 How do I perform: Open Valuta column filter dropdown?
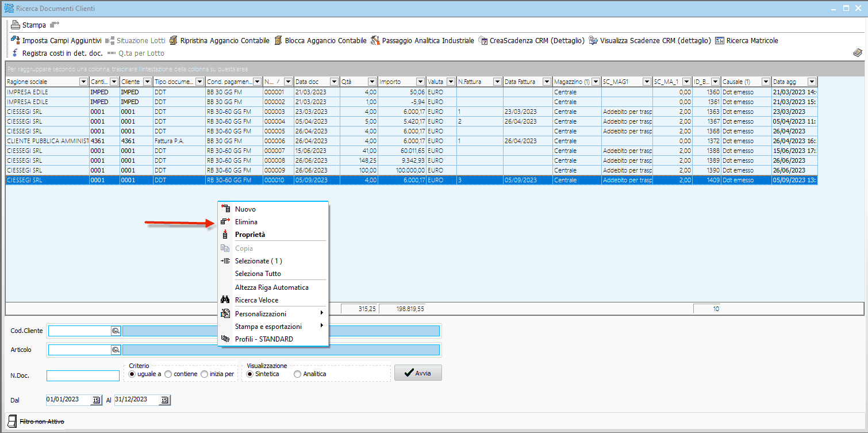[x=450, y=82]
